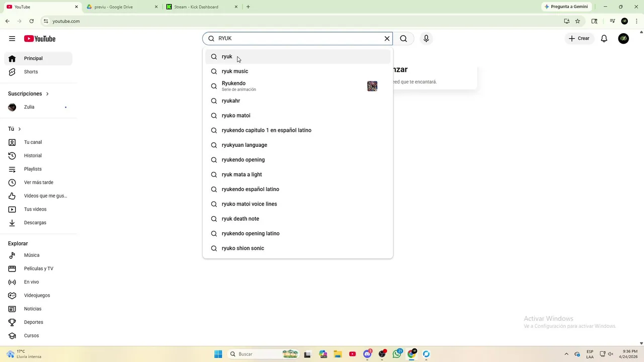
Task: Open Cursos section
Action: [38, 336]
